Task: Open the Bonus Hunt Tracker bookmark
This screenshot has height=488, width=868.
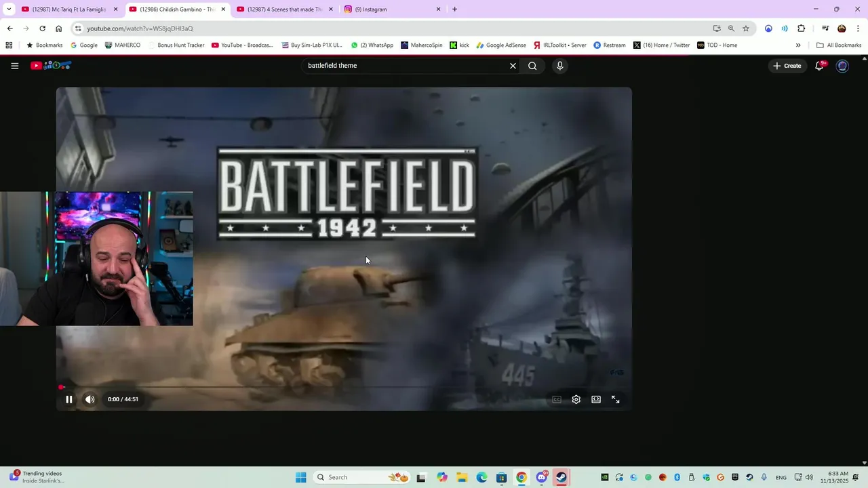Action: click(176, 45)
